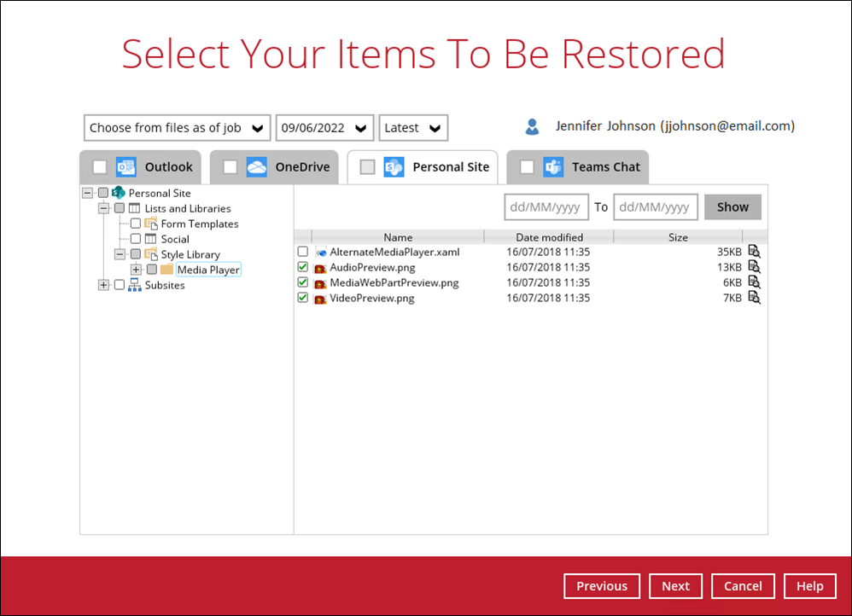Open the 09/06/2022 date dropdown
852x616 pixels.
click(324, 128)
